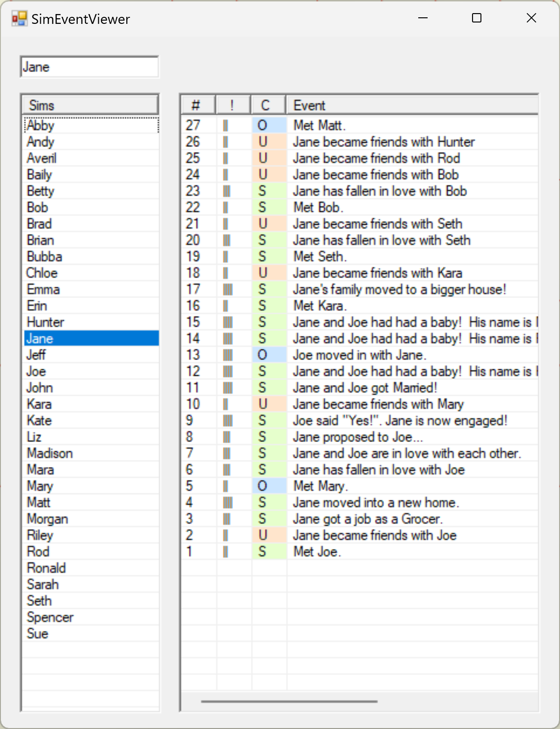Select John in the Sims list
This screenshot has height=729, width=560.
tap(91, 387)
